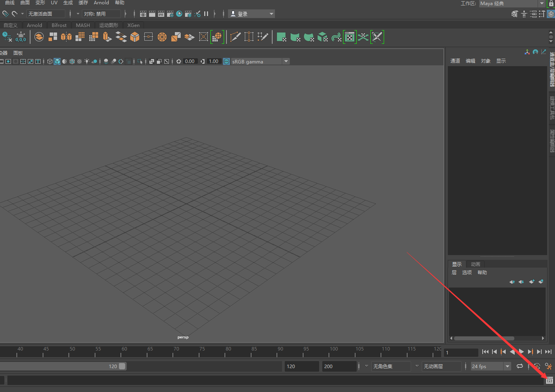Image resolution: width=555 pixels, height=392 pixels.
Task: Toggle the pause viewport button
Action: [x=206, y=14]
